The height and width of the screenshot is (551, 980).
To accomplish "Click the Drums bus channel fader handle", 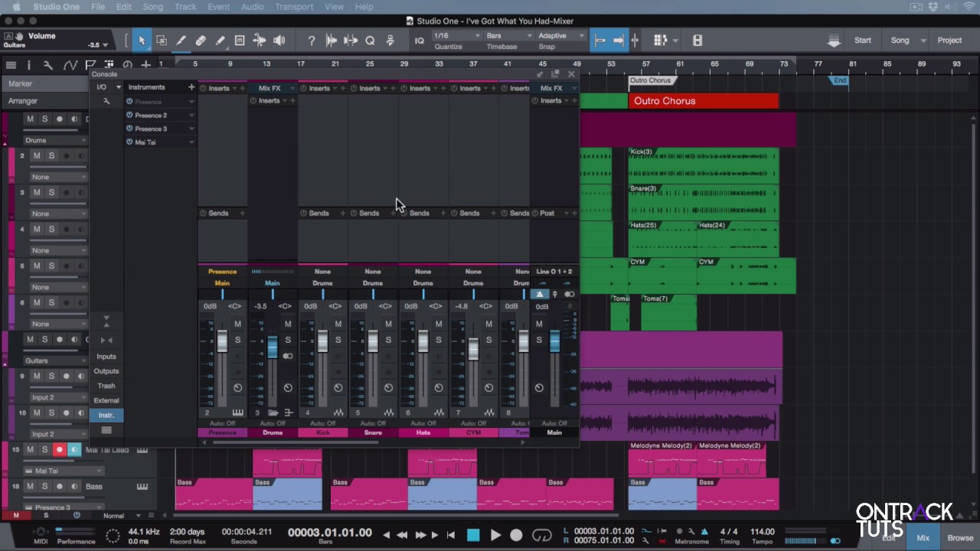I will [272, 347].
